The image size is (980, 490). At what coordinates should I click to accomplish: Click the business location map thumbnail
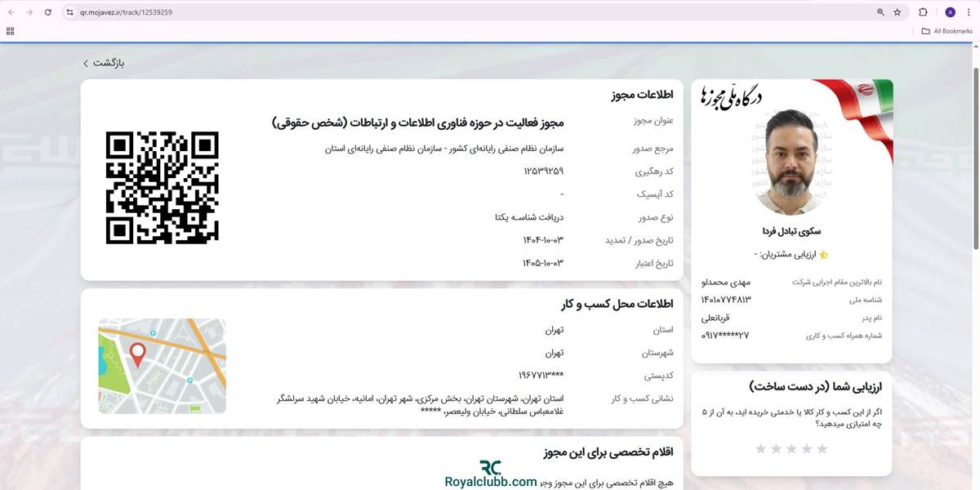tap(163, 366)
